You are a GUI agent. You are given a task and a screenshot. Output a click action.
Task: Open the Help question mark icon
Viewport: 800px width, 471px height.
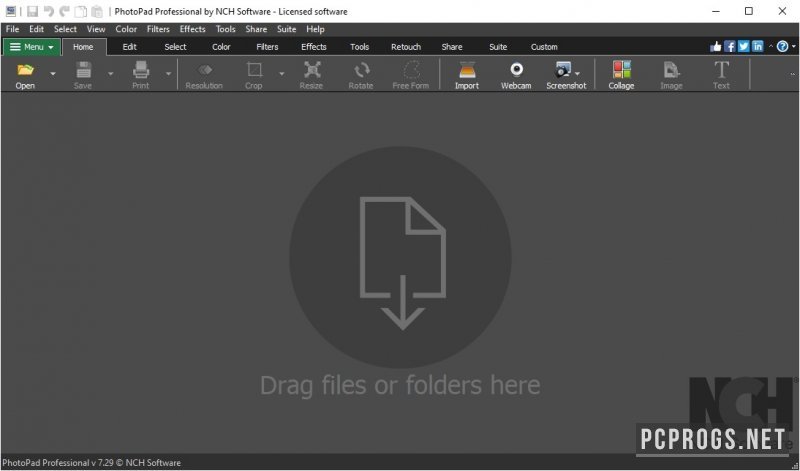[x=782, y=46]
